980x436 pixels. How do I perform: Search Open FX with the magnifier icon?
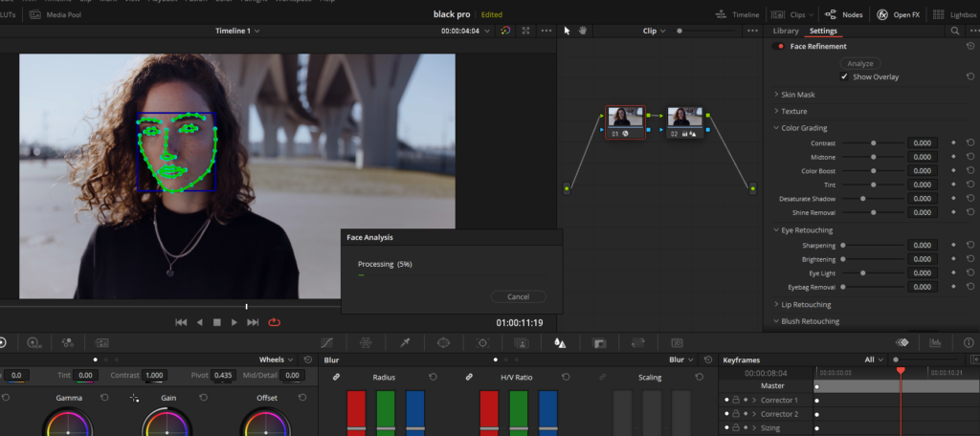[955, 31]
